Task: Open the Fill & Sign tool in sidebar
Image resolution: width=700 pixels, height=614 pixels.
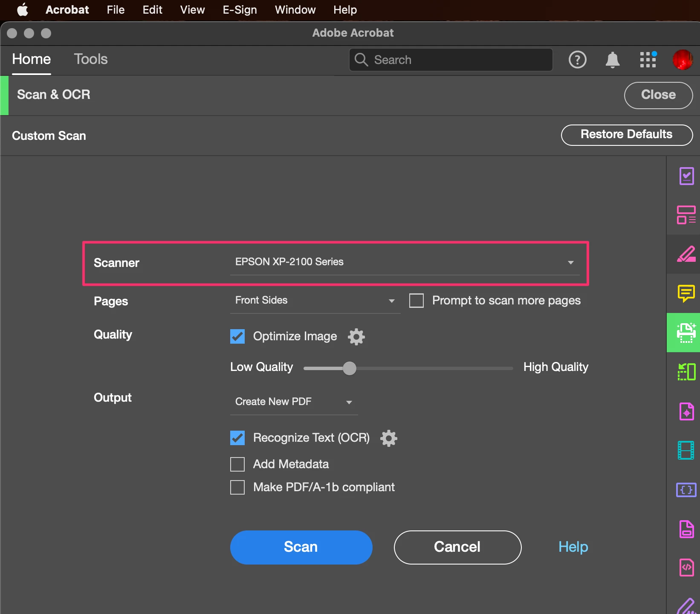Action: coord(686,176)
